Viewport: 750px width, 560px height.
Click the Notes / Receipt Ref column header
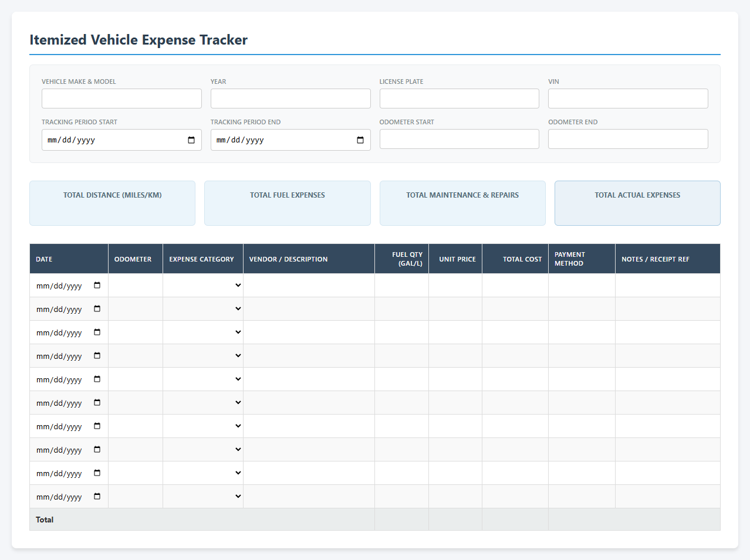(x=668, y=259)
